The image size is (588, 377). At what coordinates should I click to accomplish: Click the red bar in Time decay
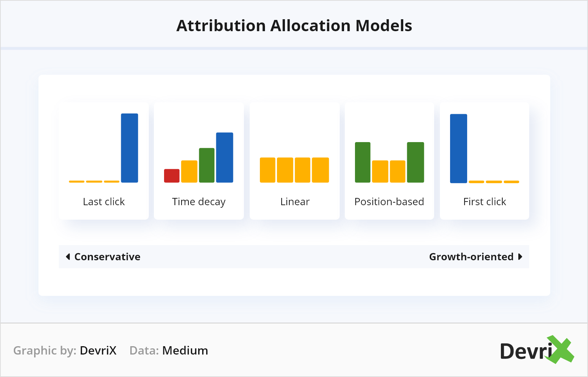pyautogui.click(x=172, y=176)
